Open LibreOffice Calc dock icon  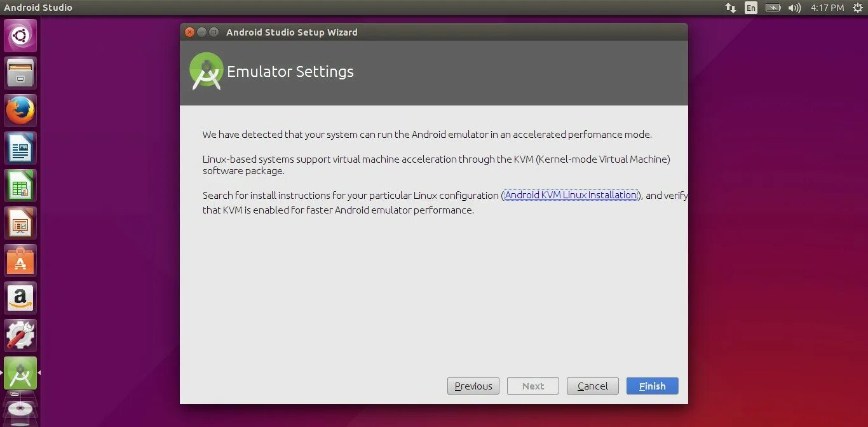[x=20, y=186]
